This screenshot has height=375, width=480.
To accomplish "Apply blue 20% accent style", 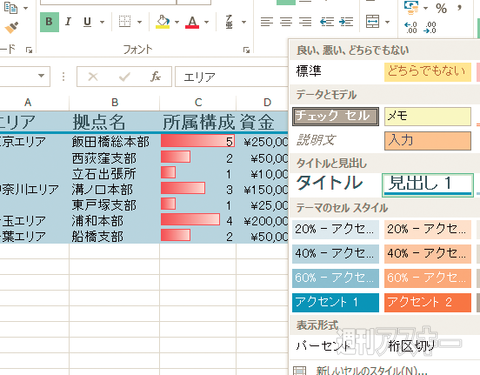I will [335, 229].
